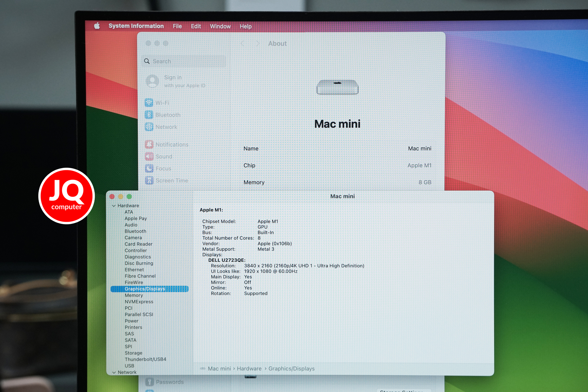Select Diagnostics in Hardware list

138,257
